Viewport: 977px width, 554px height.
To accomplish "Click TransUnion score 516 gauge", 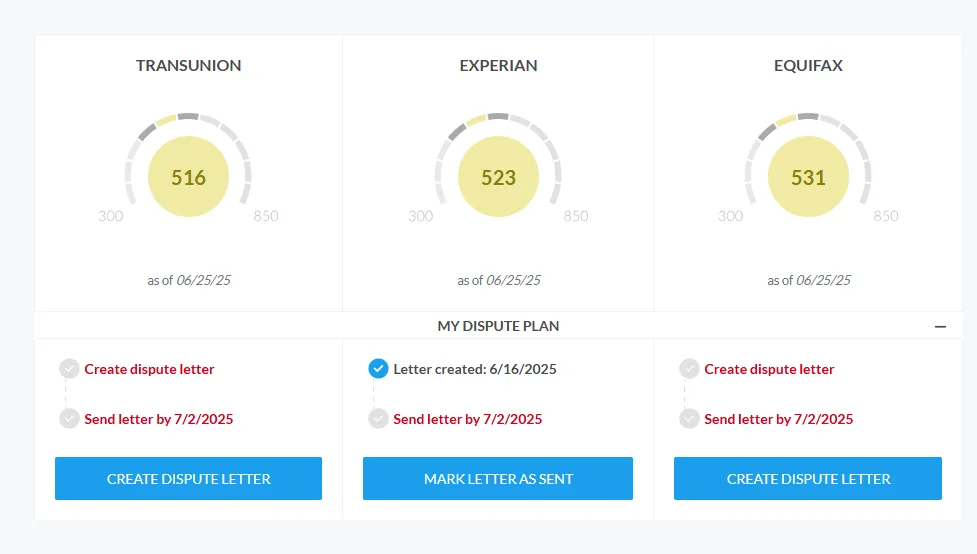I will [x=188, y=176].
